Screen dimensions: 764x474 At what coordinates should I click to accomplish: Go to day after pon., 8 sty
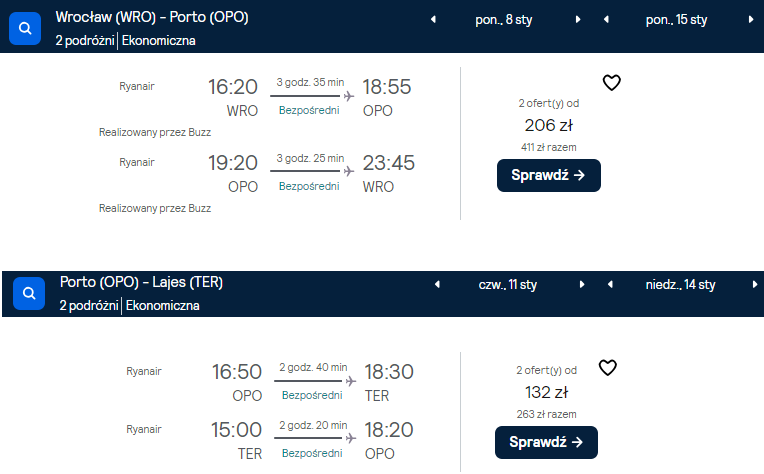tap(578, 19)
